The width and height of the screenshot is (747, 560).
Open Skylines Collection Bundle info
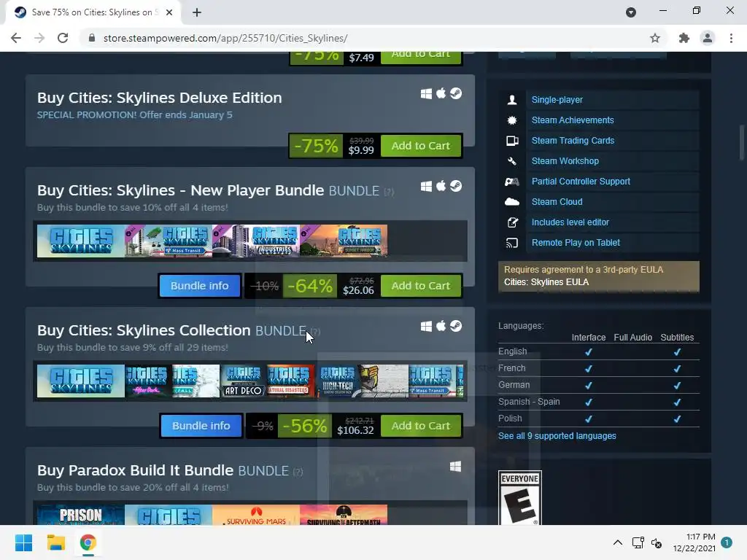coord(201,426)
